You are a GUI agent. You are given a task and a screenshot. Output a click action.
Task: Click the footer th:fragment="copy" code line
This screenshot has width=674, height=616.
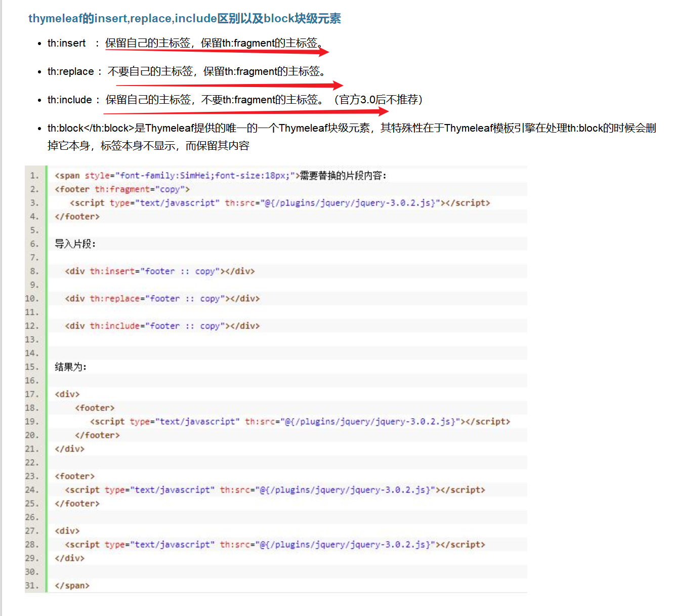coord(122,189)
